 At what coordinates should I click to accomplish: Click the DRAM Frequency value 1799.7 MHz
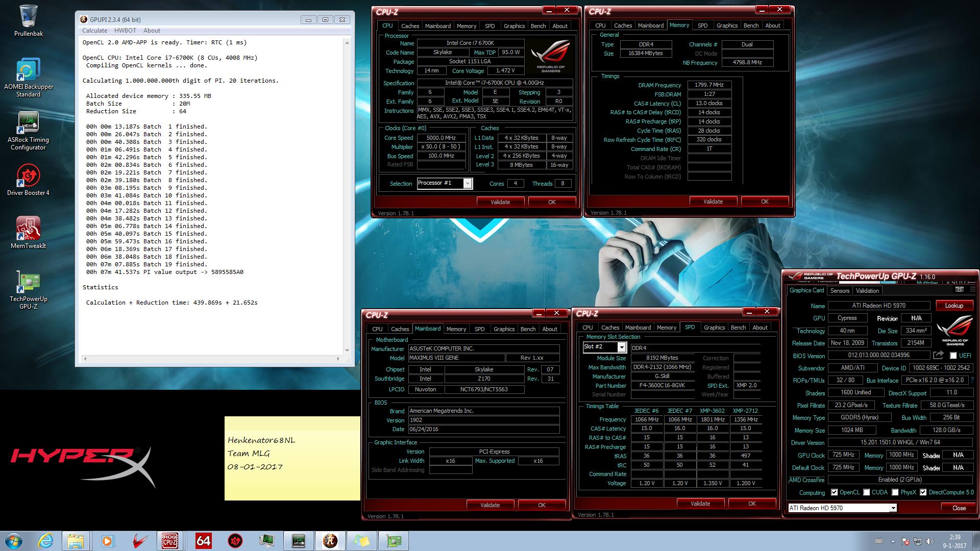[x=709, y=85]
